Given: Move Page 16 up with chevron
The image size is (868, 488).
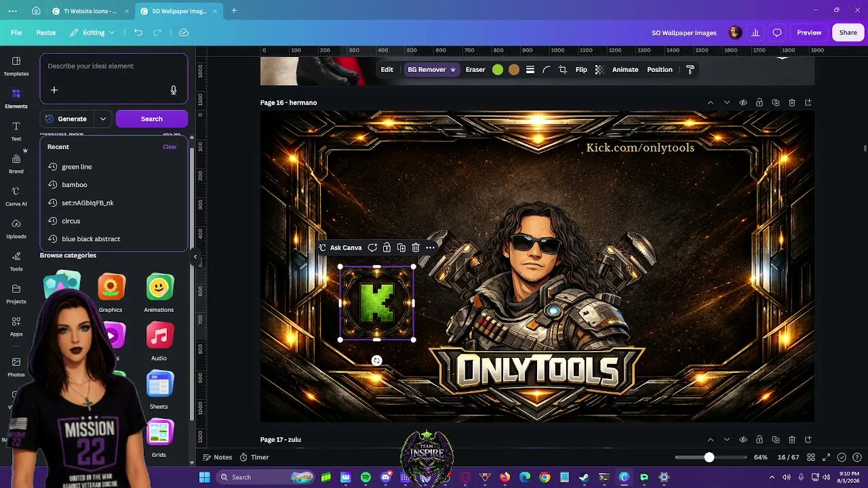Looking at the screenshot, I should (x=711, y=103).
